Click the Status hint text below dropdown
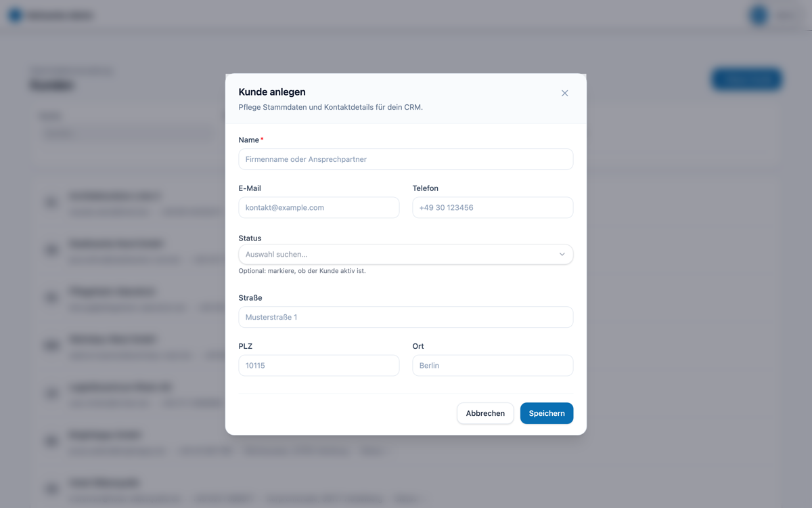Viewport: 812px width, 508px height. (302, 271)
